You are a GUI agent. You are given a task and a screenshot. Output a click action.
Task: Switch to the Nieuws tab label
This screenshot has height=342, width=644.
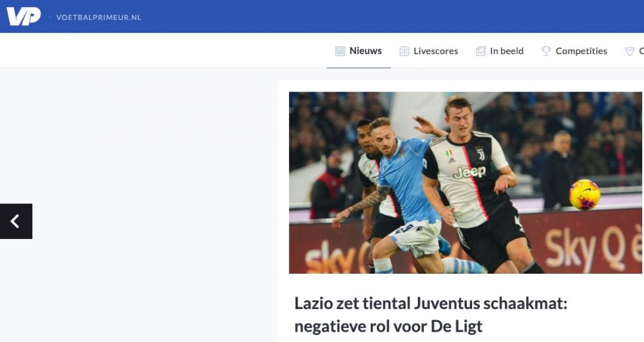point(366,51)
